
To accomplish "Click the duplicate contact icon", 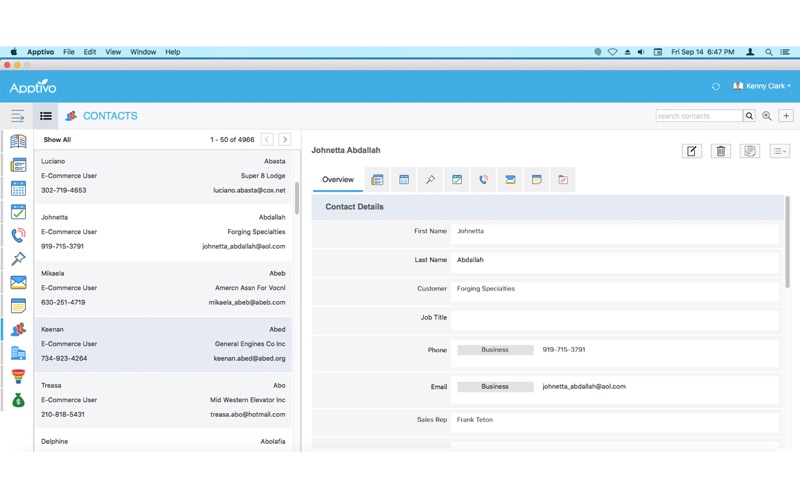I will (750, 151).
